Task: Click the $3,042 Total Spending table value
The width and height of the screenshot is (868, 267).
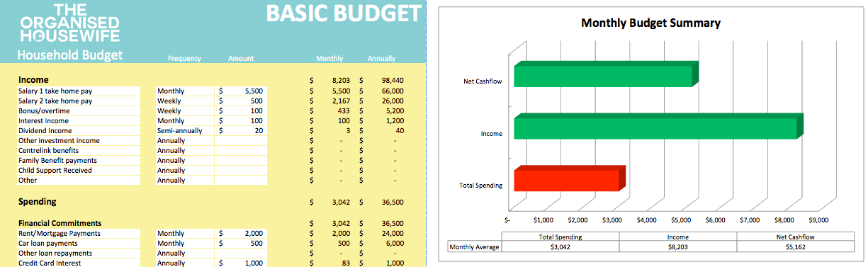Action: [x=560, y=247]
